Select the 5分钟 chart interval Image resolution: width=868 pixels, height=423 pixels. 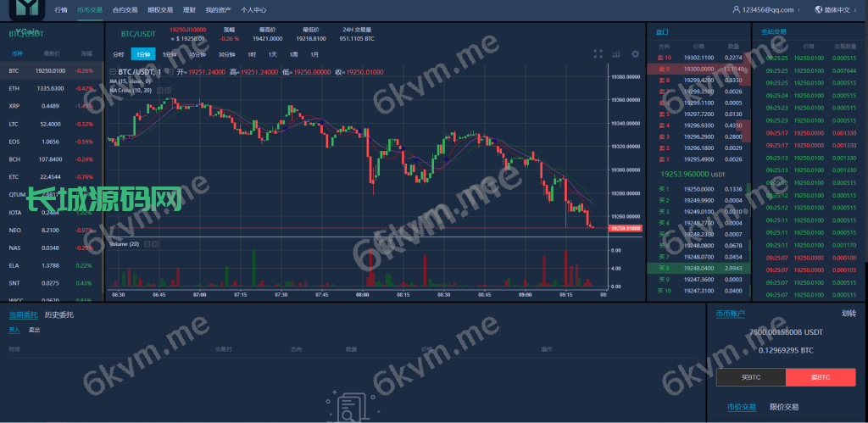click(170, 54)
